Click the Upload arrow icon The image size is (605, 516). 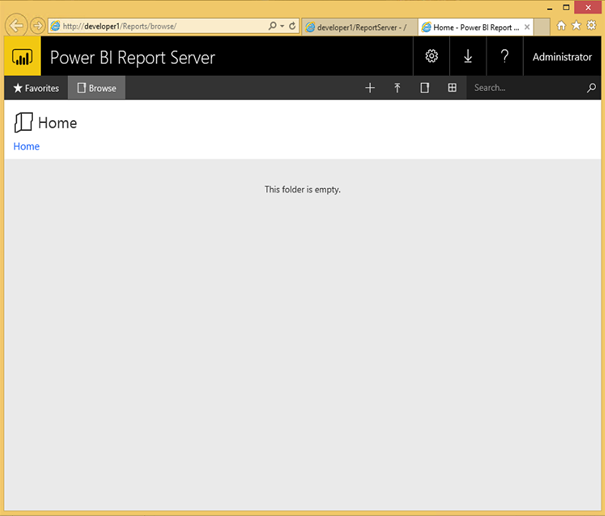tap(397, 88)
